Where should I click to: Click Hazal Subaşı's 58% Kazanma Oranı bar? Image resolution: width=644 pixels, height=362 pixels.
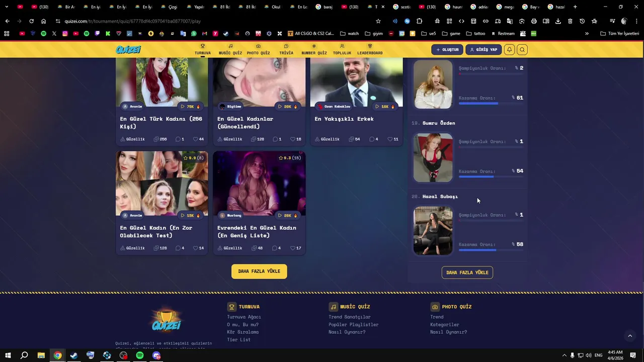tap(491, 250)
